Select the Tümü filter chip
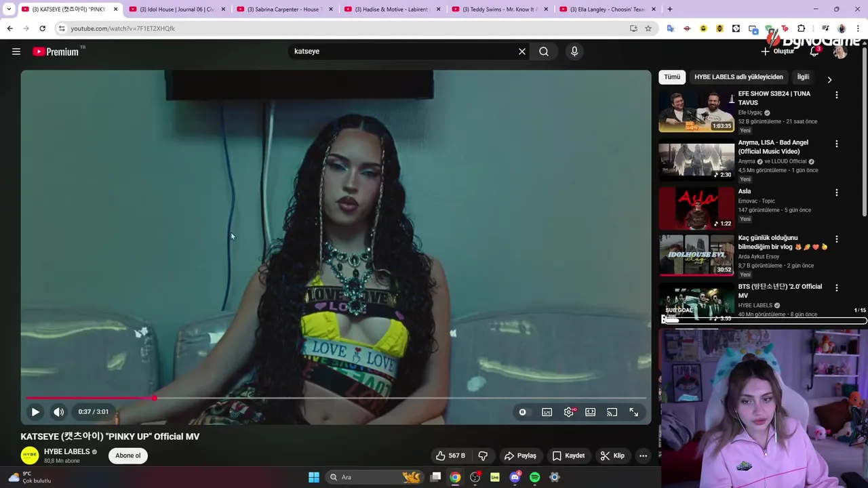 click(x=672, y=77)
